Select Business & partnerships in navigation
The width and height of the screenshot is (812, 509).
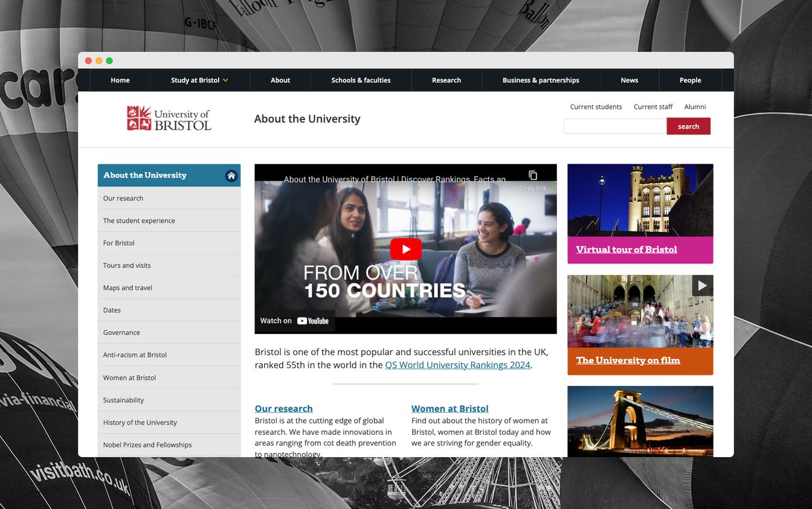541,80
